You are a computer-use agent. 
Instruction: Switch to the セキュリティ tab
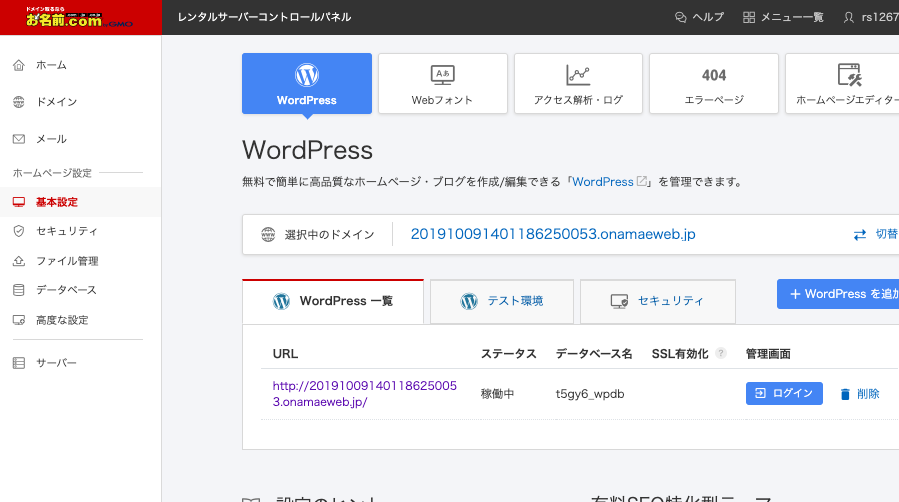657,301
